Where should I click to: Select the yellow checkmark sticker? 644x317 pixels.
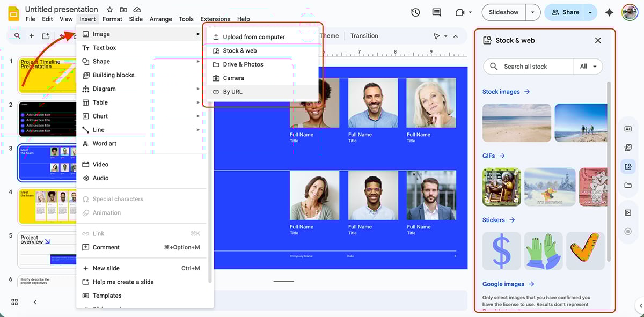[585, 250]
